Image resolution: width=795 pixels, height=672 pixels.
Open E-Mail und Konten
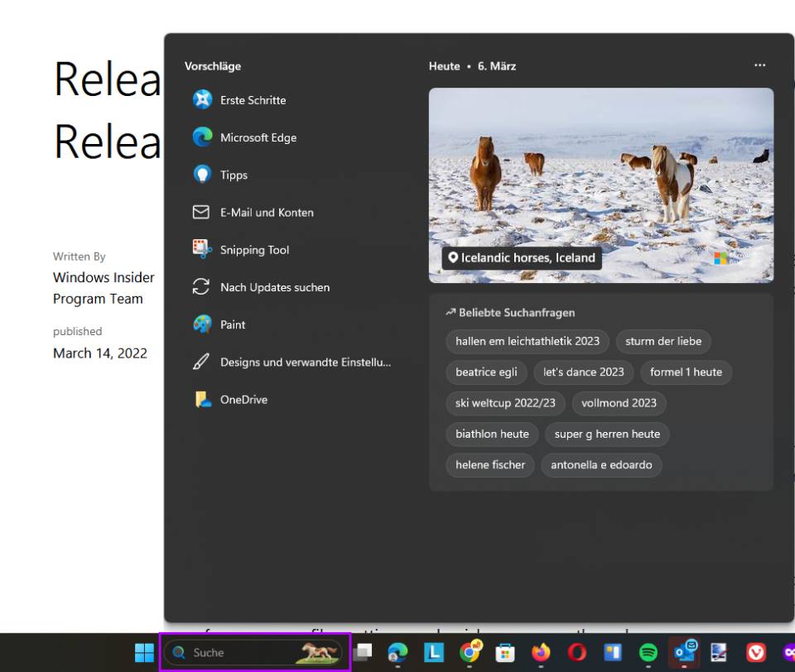click(x=266, y=212)
